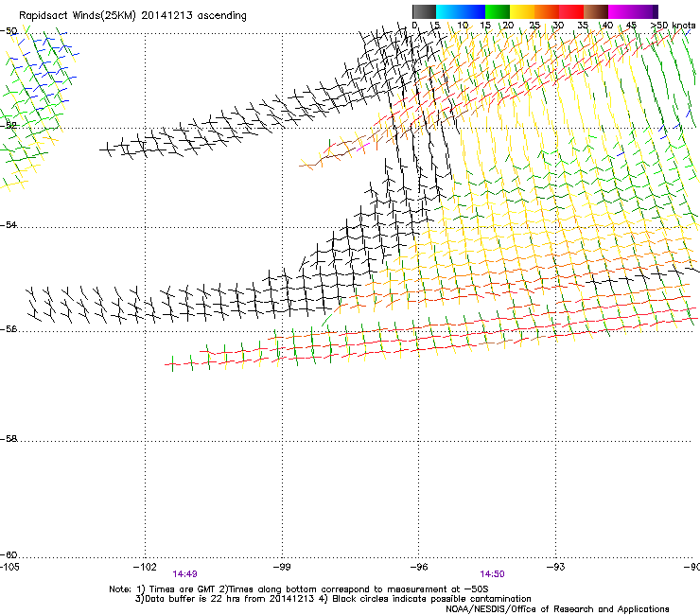Click the '-56' latitude axis label
Image resolution: width=700 pixels, height=615 pixels.
[9, 328]
